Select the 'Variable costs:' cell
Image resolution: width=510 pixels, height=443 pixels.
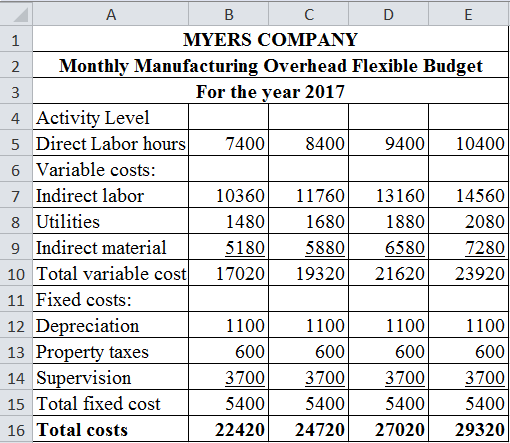pos(111,169)
